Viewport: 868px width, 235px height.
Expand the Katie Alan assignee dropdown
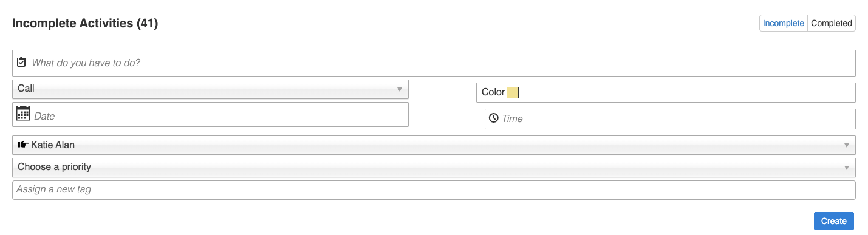[434, 145]
